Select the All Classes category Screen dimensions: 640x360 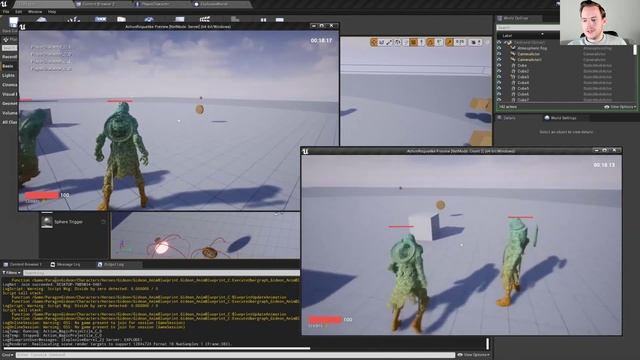pos(9,122)
